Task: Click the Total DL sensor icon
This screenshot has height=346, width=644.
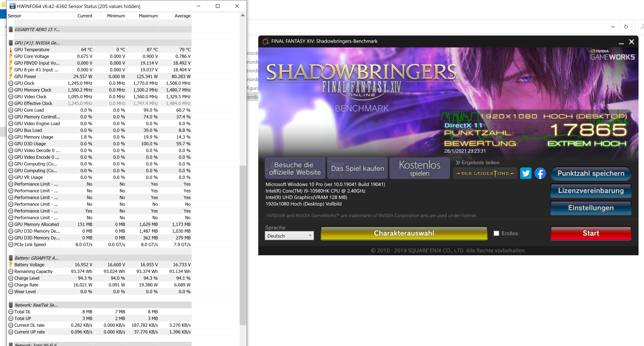Action: click(x=11, y=312)
